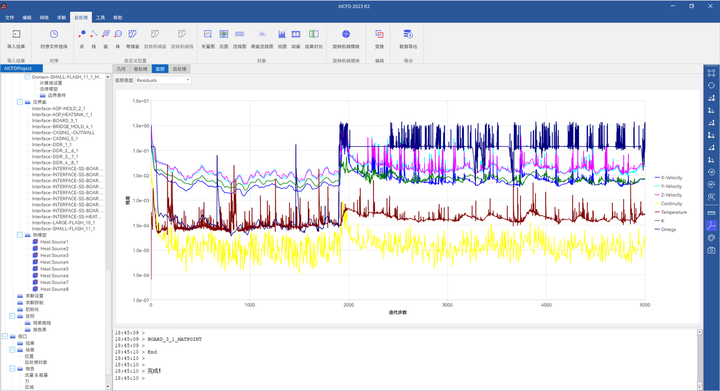Select the 流线图 streamline icon
This screenshot has height=391, width=720.
pyautogui.click(x=239, y=34)
